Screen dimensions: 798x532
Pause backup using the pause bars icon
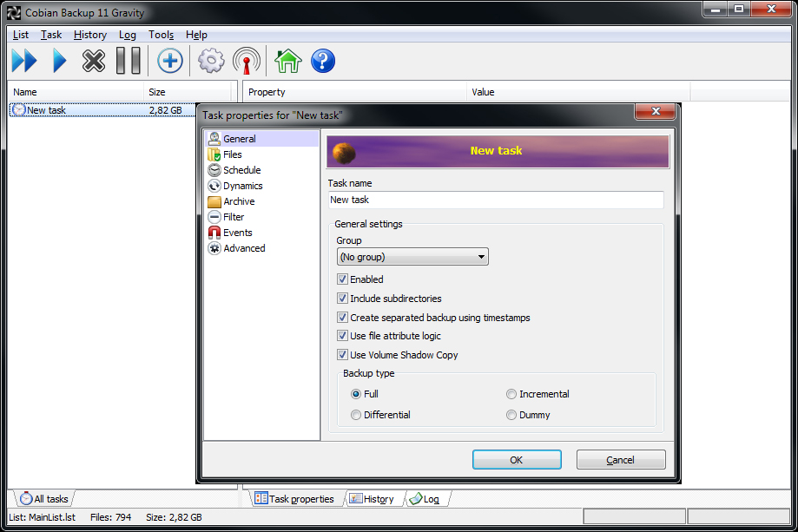pos(129,61)
